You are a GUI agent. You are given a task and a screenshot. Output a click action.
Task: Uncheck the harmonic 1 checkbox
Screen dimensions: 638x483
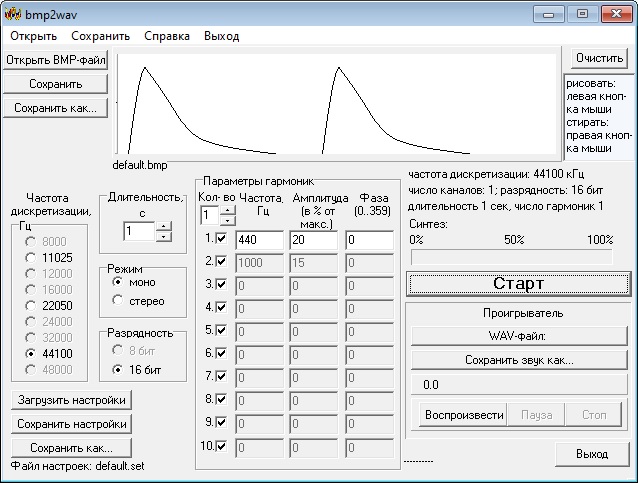pyautogui.click(x=222, y=239)
